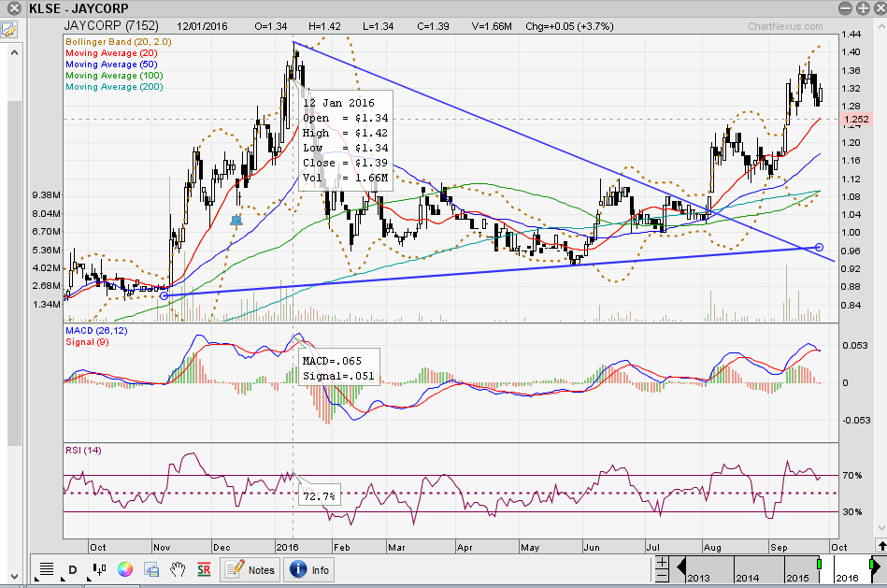Click the MACD=.065 tooltip box
Image resolution: width=887 pixels, height=588 pixels.
pos(338,368)
